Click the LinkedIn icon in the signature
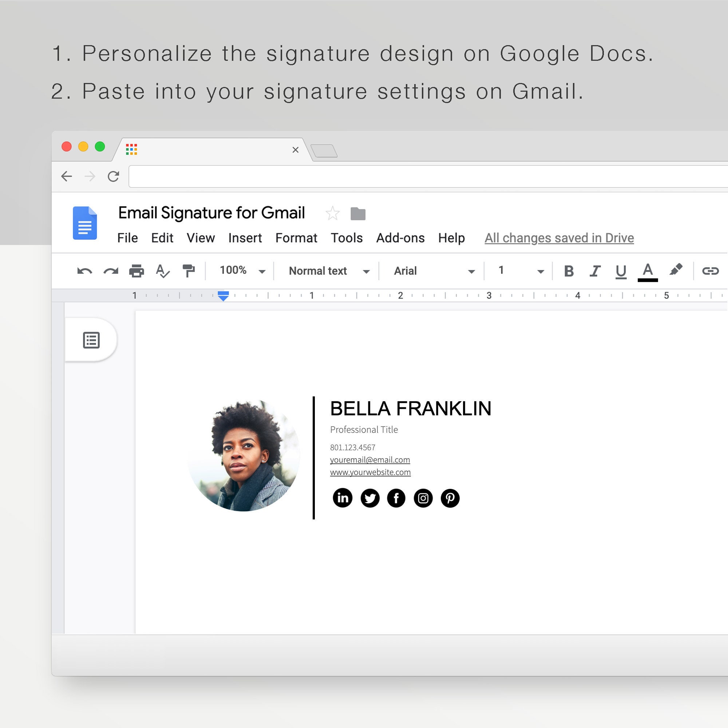The width and height of the screenshot is (728, 728). pos(343,498)
